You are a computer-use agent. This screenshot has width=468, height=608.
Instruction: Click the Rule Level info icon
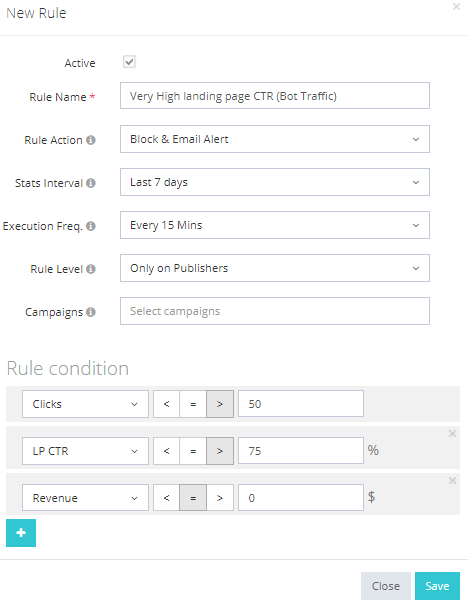tap(91, 269)
